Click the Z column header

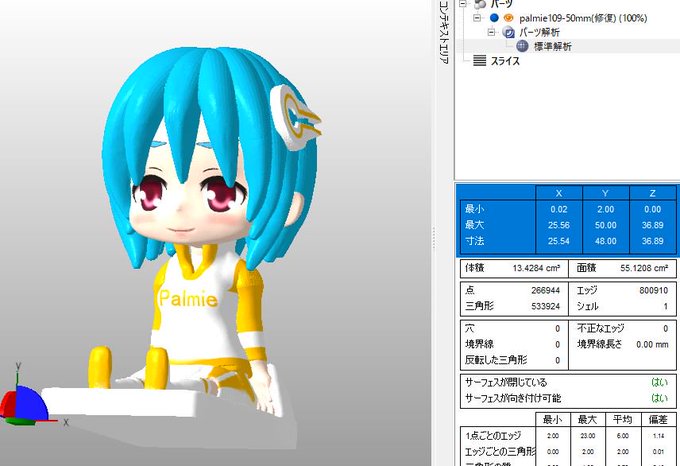pos(652,193)
